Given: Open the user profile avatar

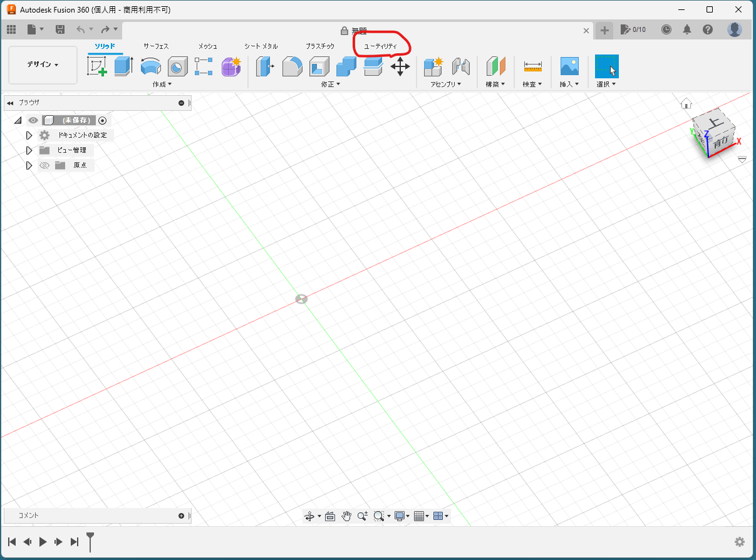Looking at the screenshot, I should point(735,29).
